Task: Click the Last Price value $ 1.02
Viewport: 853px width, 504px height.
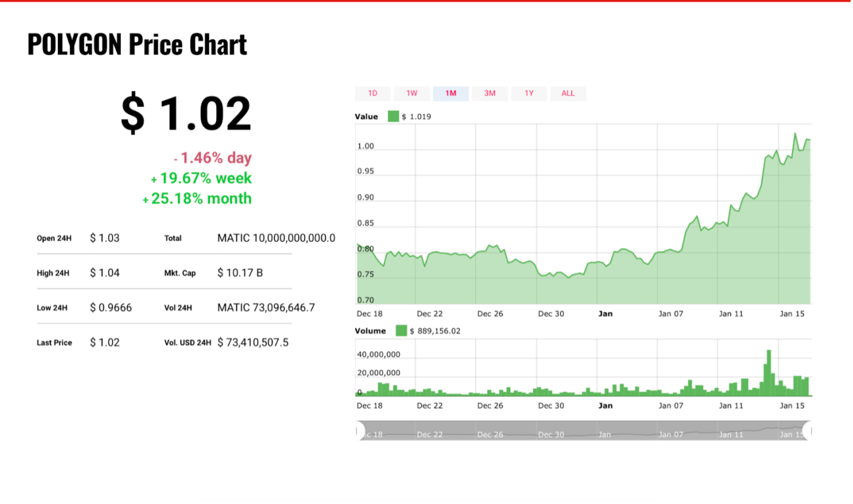Action: click(105, 343)
